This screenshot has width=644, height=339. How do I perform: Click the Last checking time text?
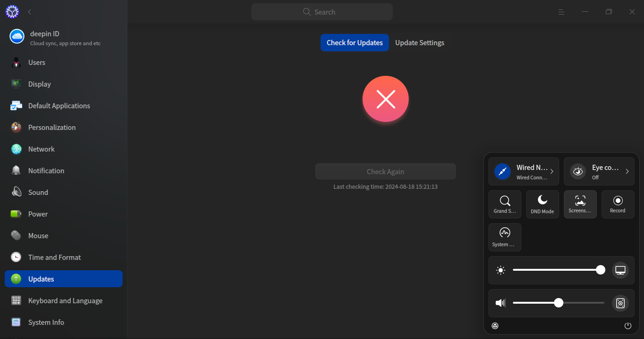click(386, 187)
